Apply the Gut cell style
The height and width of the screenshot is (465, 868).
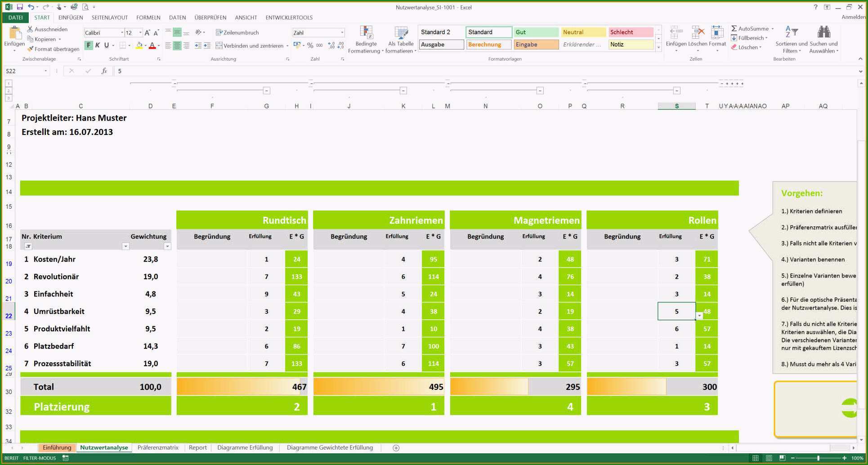537,32
